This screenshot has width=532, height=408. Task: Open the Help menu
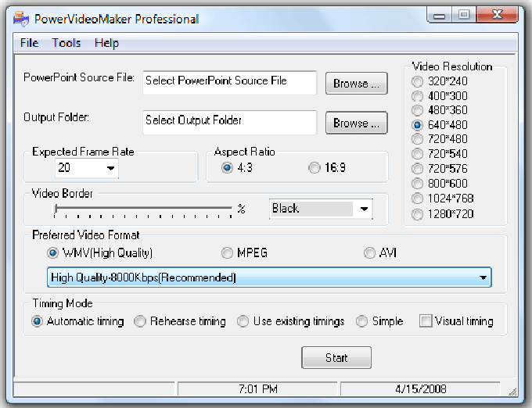coord(106,43)
